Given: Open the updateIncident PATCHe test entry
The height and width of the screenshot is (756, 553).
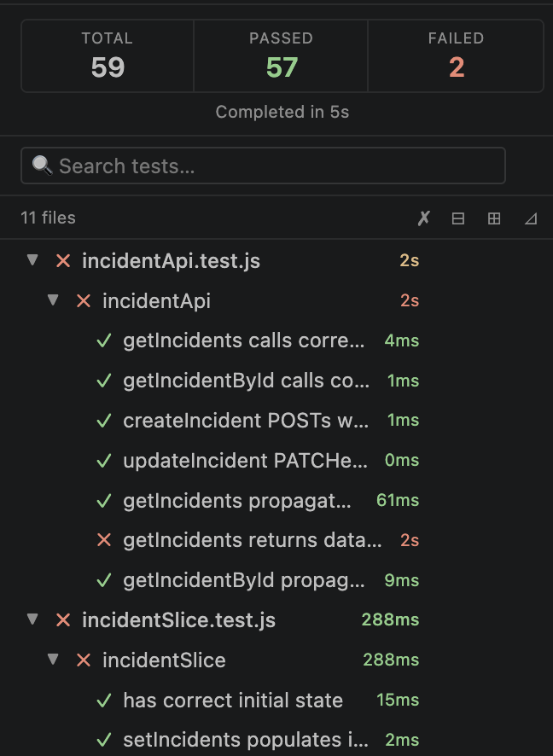Looking at the screenshot, I should [x=245, y=460].
